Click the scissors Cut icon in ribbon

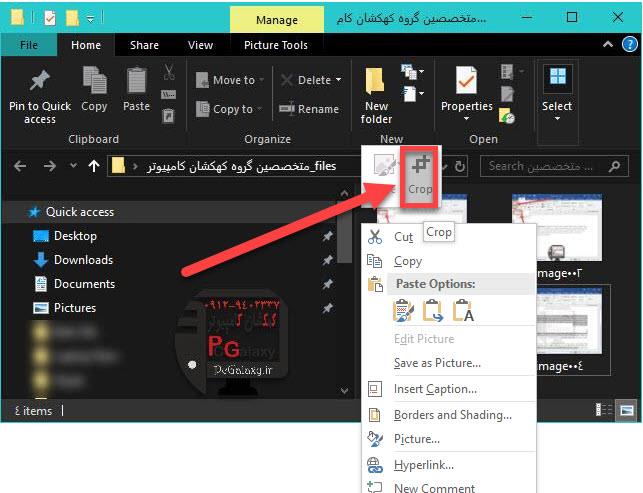169,72
